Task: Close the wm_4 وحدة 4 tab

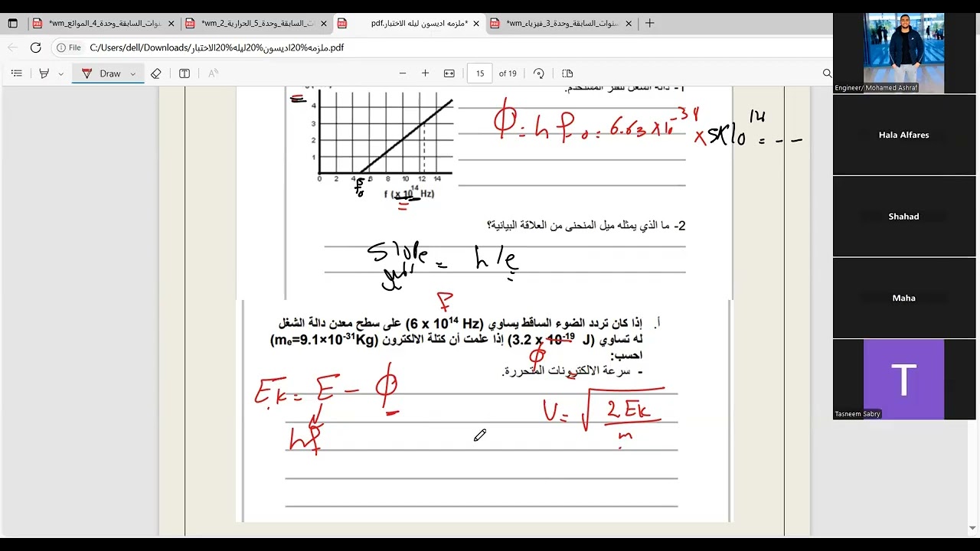Action: 171,24
